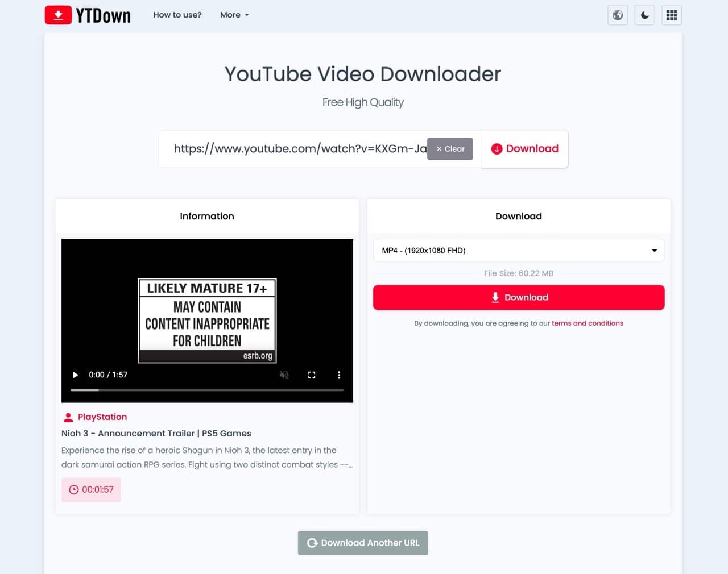Clear the URL field

click(x=450, y=149)
